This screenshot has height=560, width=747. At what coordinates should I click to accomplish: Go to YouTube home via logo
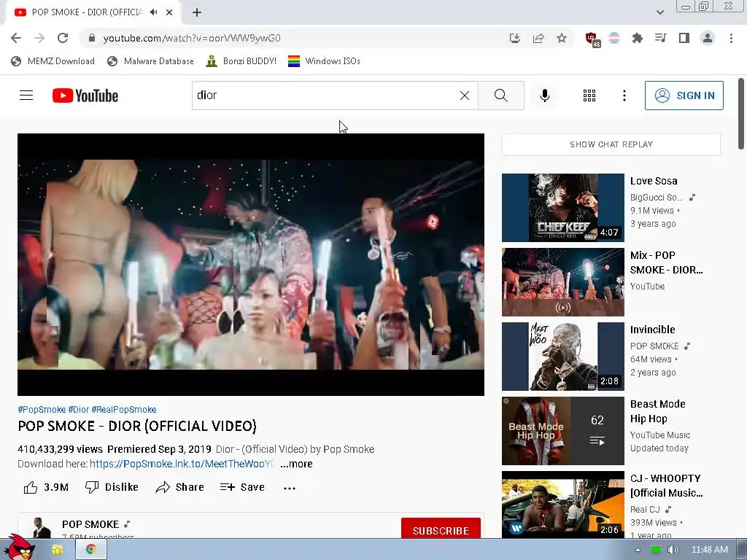tap(85, 96)
